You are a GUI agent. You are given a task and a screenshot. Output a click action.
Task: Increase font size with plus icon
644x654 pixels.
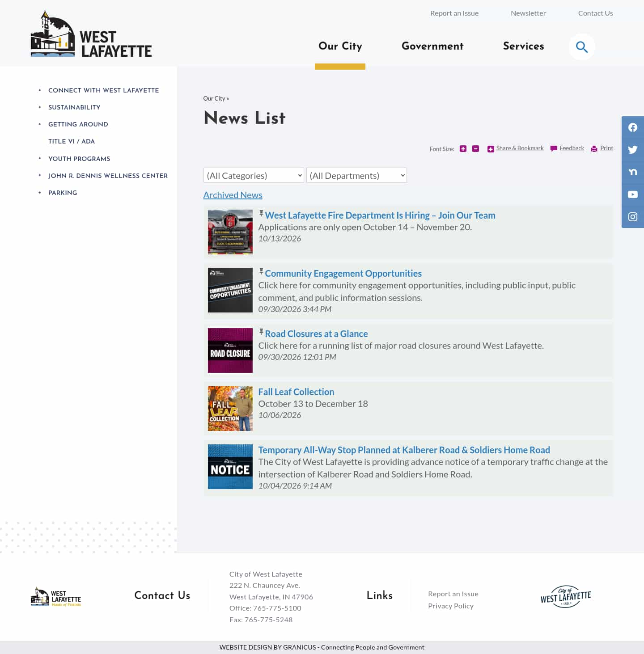click(463, 149)
